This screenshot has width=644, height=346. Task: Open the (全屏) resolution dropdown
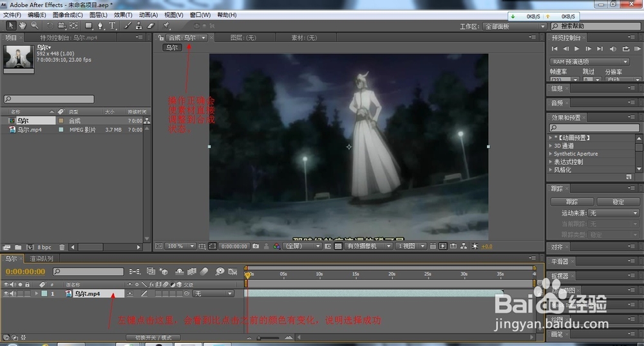[303, 246]
